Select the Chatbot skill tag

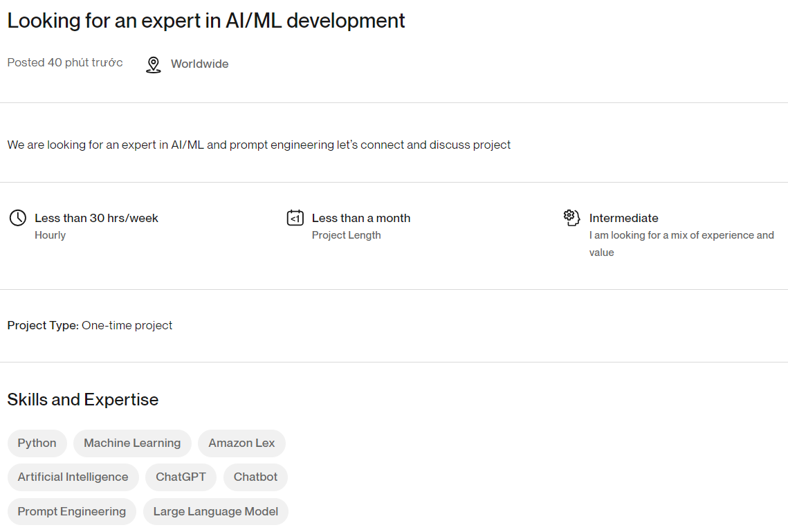pos(255,477)
